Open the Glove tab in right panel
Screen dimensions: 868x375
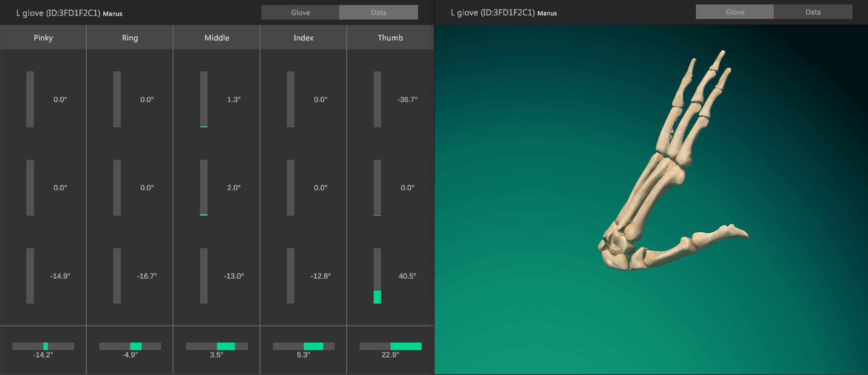coord(734,12)
